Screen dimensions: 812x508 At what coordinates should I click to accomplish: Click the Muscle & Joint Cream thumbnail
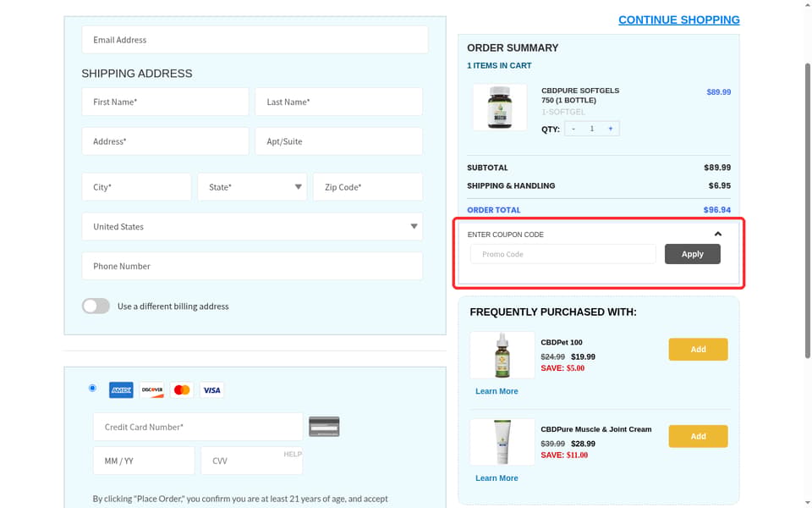(x=502, y=442)
